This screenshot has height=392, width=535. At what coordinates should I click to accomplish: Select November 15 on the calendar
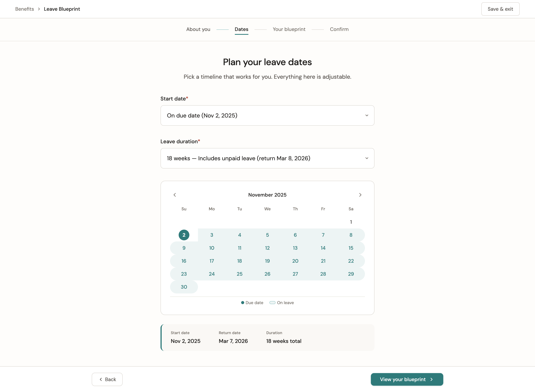click(x=351, y=248)
